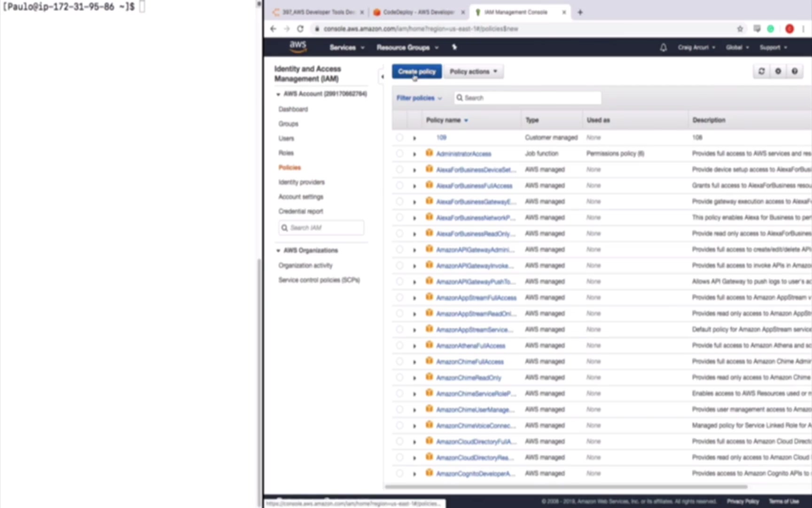812x508 pixels.
Task: Select the AdministratorAccess policy radio button
Action: [399, 153]
